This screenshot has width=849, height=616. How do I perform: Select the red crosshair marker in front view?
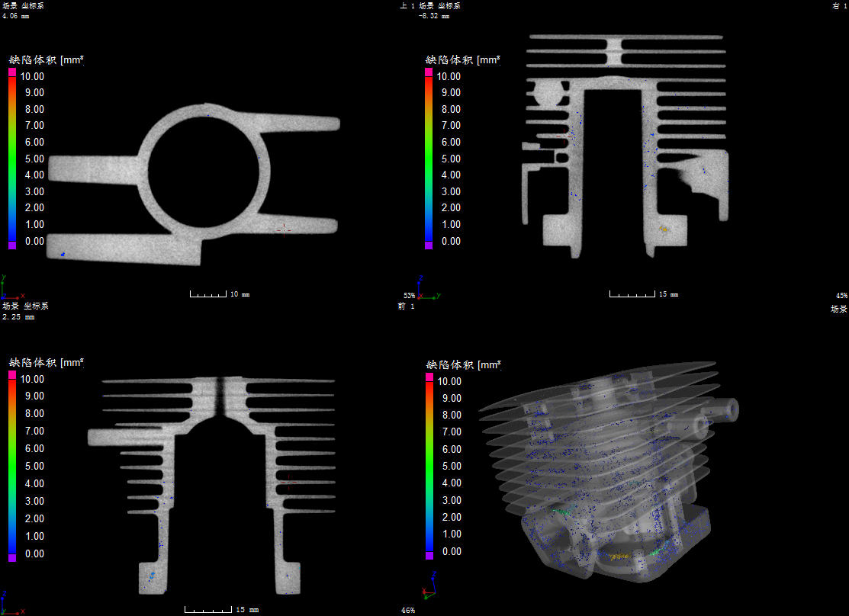coord(288,480)
